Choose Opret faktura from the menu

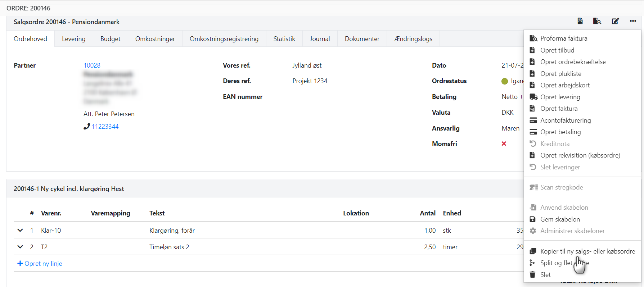[x=559, y=109]
